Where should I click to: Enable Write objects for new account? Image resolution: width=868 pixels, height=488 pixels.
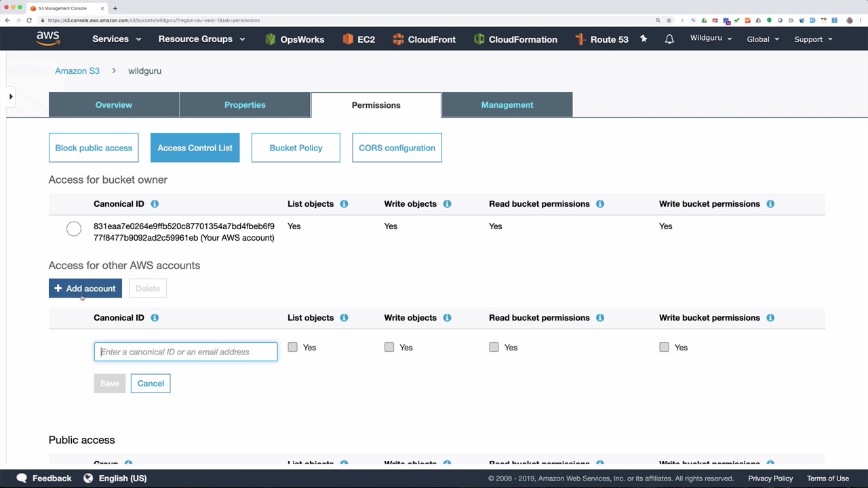click(x=389, y=347)
